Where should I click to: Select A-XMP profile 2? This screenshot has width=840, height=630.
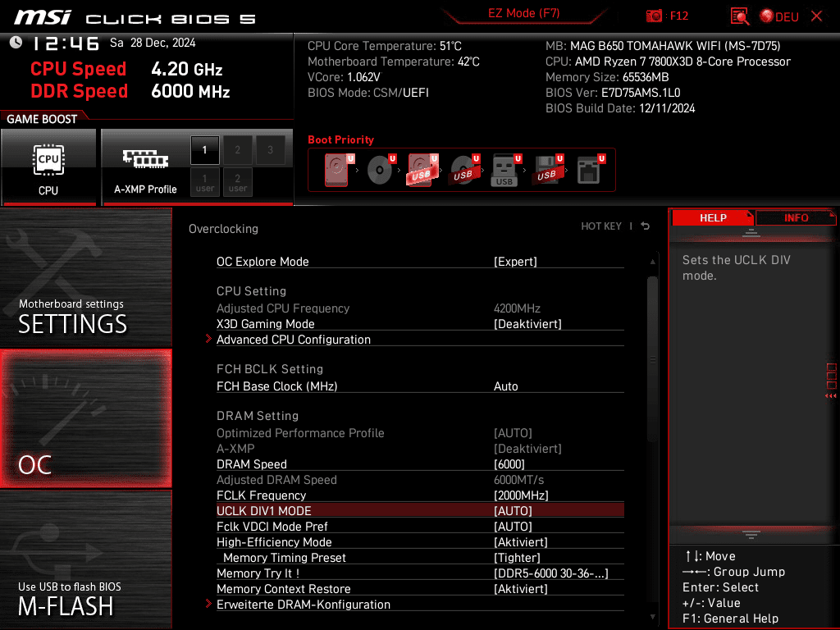point(237,150)
